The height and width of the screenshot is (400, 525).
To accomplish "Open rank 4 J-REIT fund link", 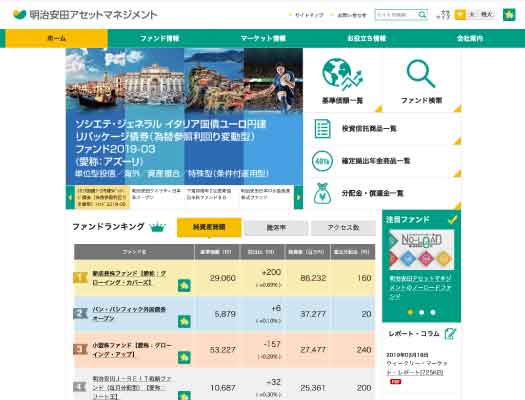I will tap(132, 388).
